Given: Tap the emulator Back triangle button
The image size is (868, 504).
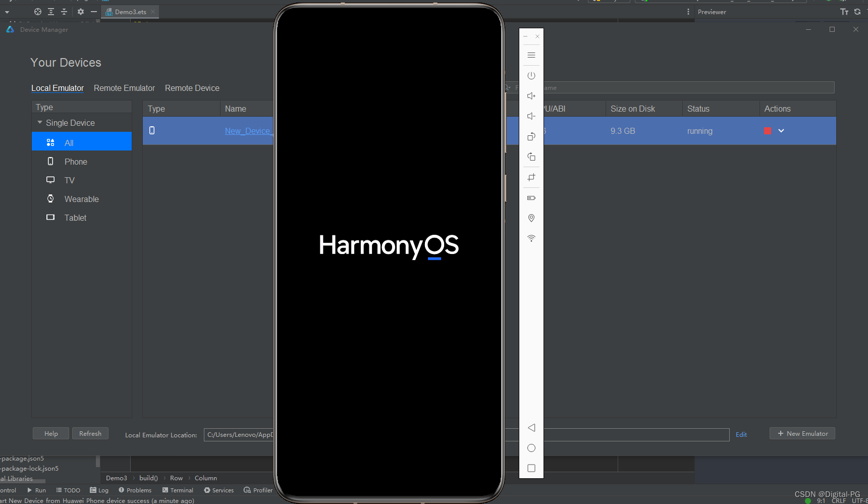Looking at the screenshot, I should click(x=531, y=428).
